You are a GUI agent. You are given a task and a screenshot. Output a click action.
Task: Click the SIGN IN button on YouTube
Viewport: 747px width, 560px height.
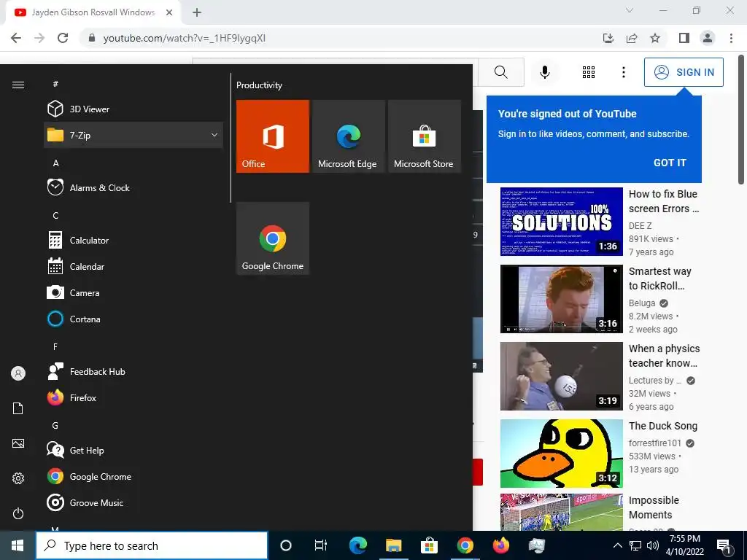684,72
